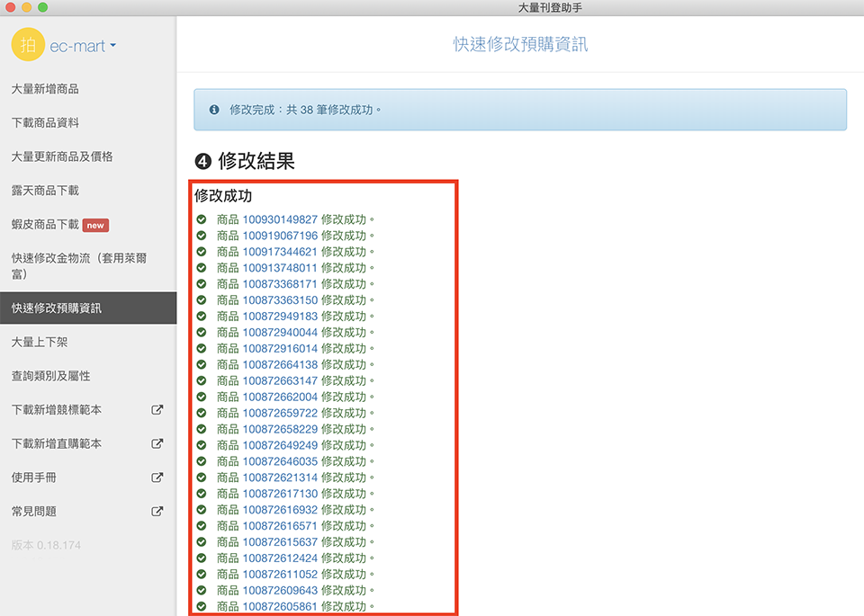Click external link icon beside 使用手冊
864x616 pixels.
click(x=157, y=478)
